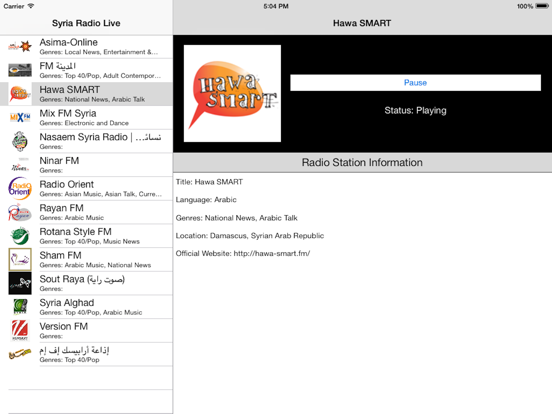Click the battery icon in status bar

click(542, 6)
